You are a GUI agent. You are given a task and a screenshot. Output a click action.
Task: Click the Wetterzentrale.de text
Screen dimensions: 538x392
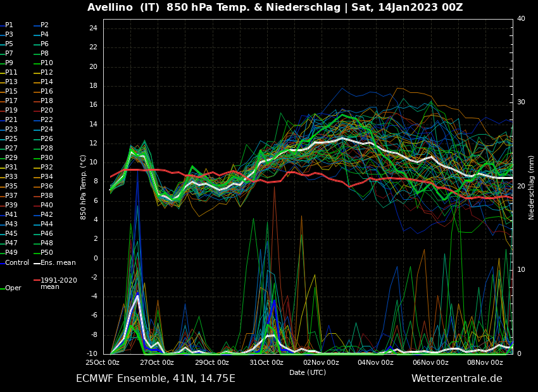click(456, 379)
